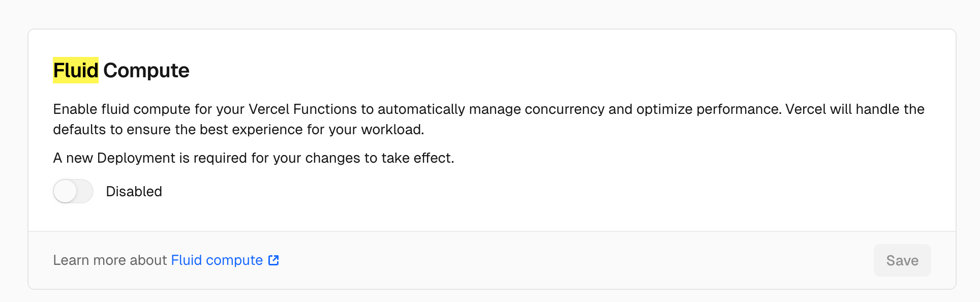980x302 pixels.
Task: Click the word defaults in the description
Action: tap(80, 130)
